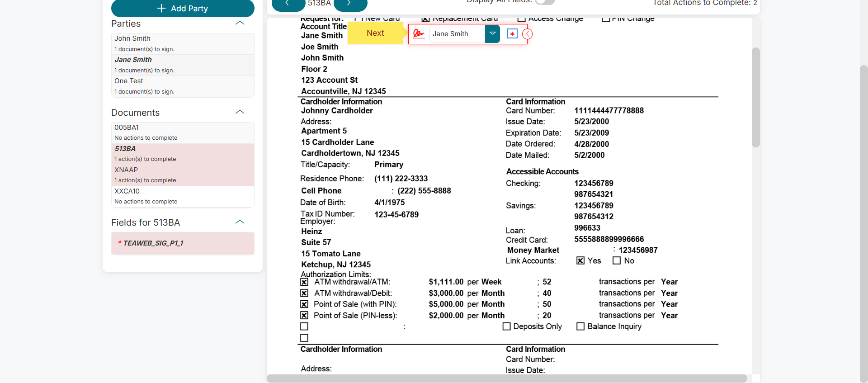Click the date ordered 4/28/2000
The image size is (868, 383).
(x=592, y=144)
